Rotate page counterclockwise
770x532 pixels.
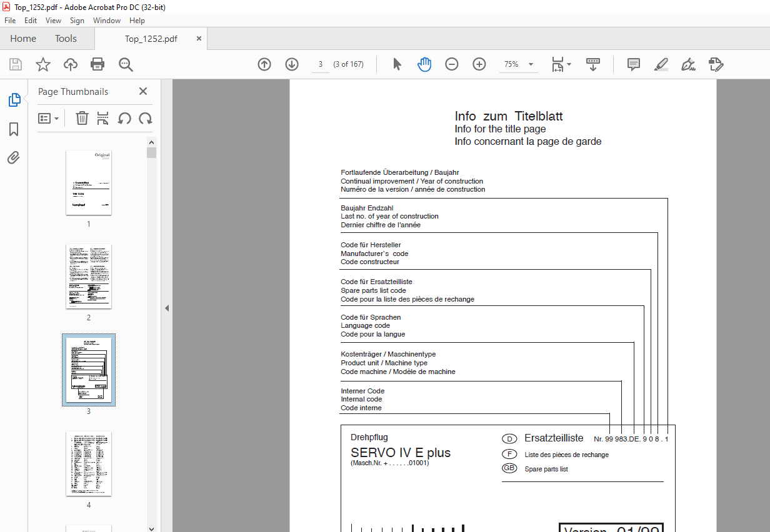(x=124, y=118)
